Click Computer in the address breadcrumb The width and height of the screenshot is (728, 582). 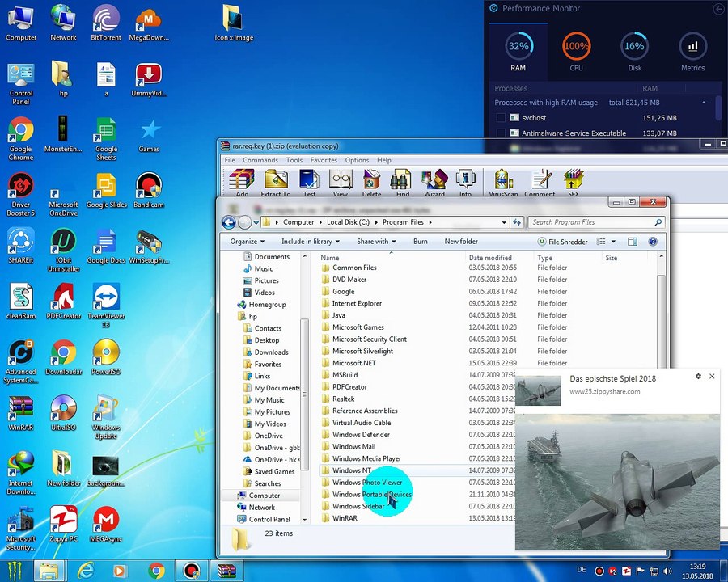pos(298,222)
